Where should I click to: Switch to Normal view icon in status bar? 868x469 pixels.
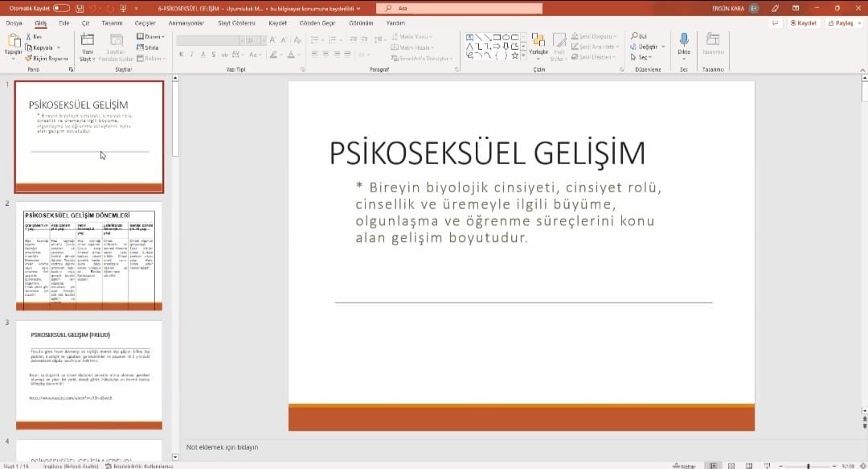pyautogui.click(x=714, y=466)
